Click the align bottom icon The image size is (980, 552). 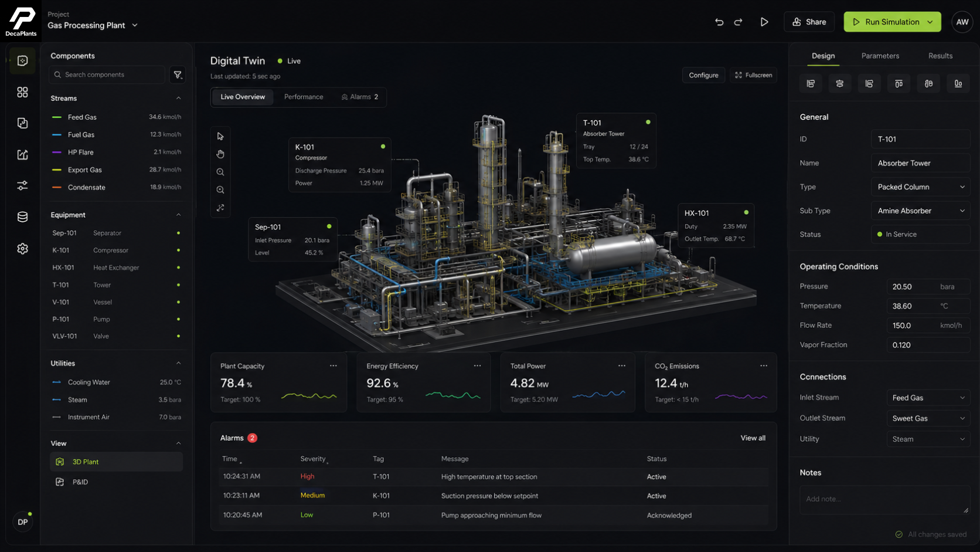958,83
